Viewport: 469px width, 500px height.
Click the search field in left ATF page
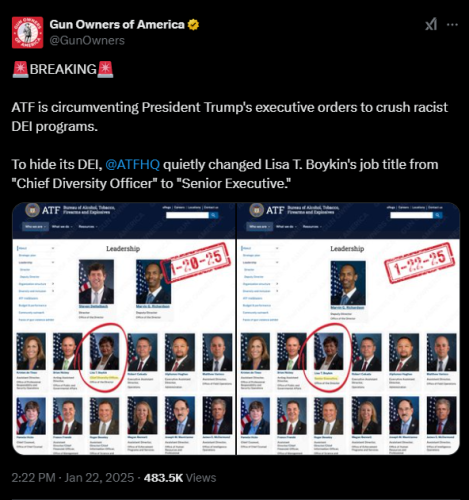[187, 215]
